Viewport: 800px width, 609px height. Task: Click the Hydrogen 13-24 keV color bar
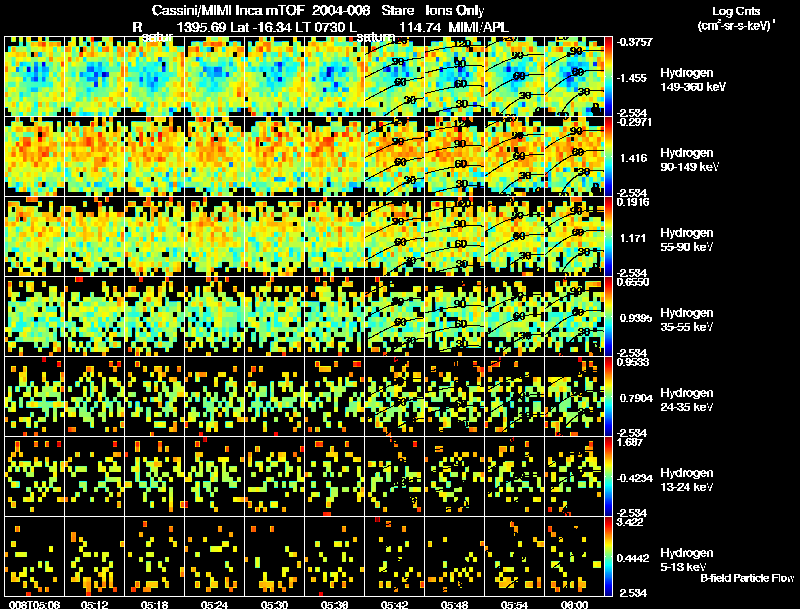(608, 477)
